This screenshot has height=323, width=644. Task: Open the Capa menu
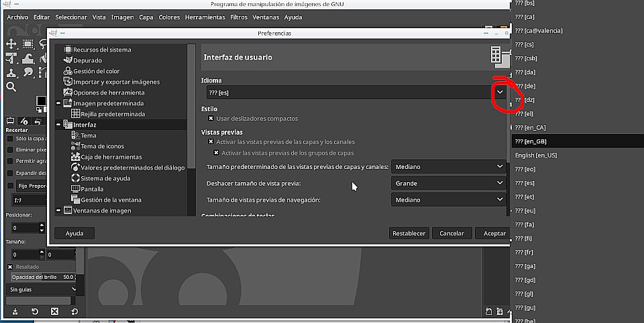coord(146,17)
